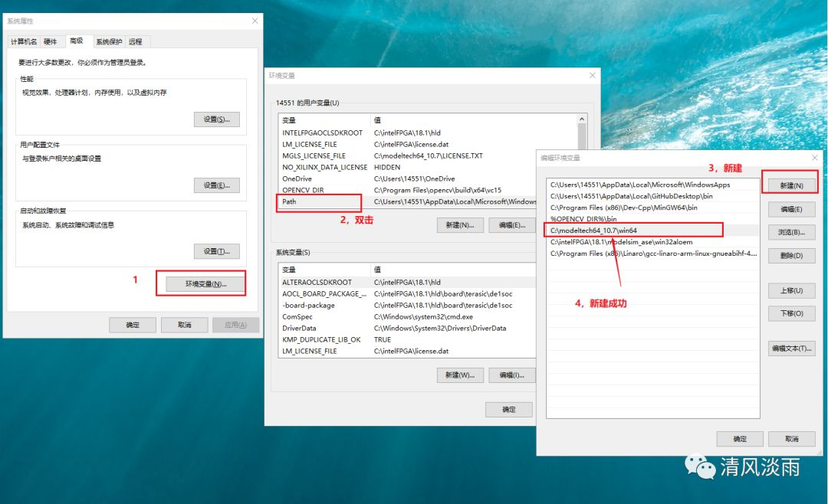
Task: Click 新建(W) under system variables
Action: pyautogui.click(x=461, y=375)
